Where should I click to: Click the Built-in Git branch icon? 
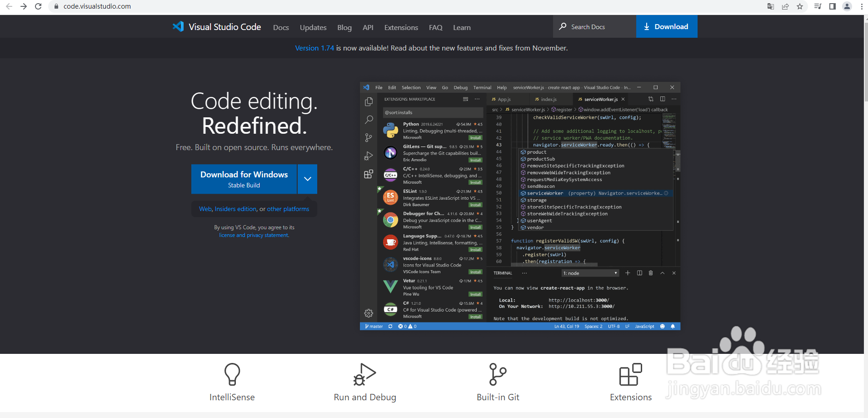coord(498,374)
